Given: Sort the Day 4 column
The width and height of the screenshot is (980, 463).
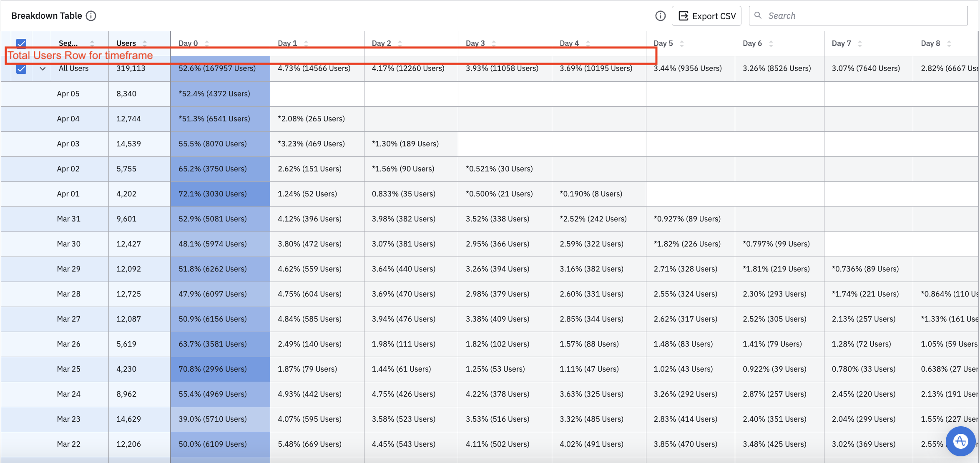Looking at the screenshot, I should (588, 43).
